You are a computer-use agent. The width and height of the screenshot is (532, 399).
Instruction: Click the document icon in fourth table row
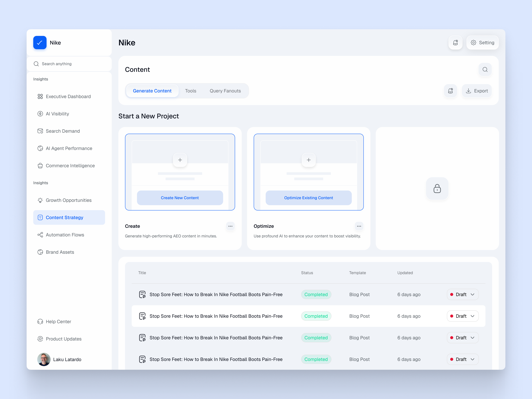point(142,359)
